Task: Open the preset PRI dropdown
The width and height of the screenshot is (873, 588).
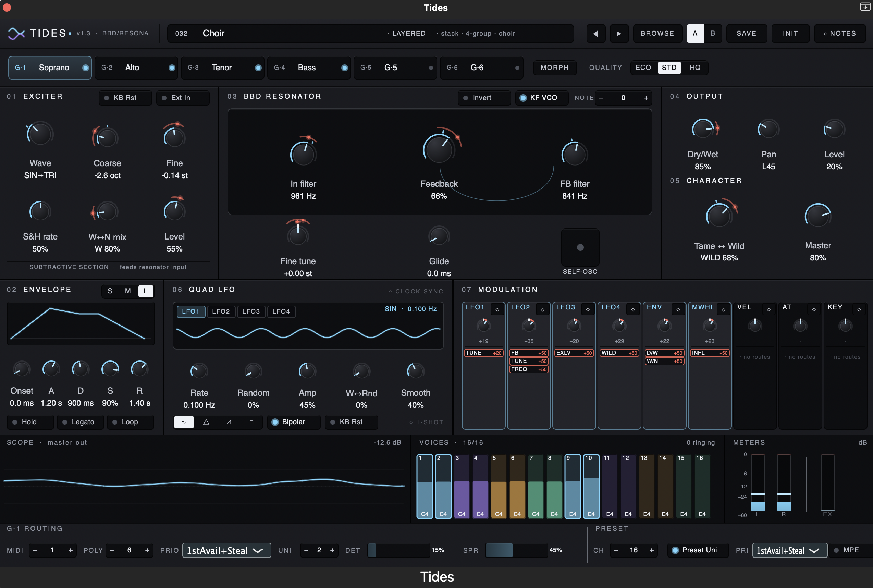Action: (x=789, y=550)
